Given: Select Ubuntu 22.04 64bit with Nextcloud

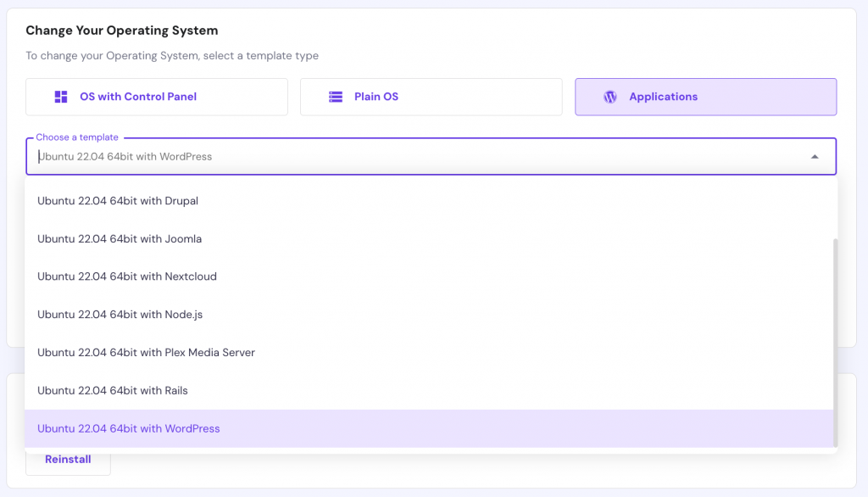Looking at the screenshot, I should click(126, 276).
